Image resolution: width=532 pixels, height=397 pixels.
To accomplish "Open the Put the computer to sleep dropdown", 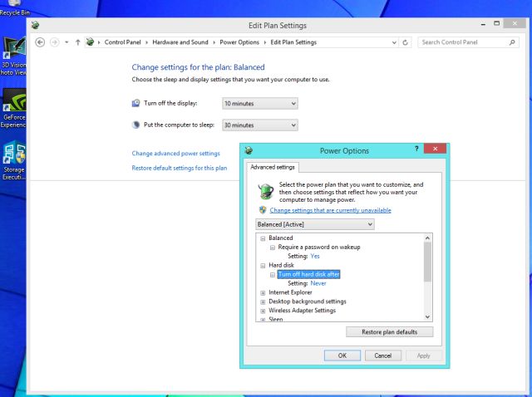I will [259, 125].
